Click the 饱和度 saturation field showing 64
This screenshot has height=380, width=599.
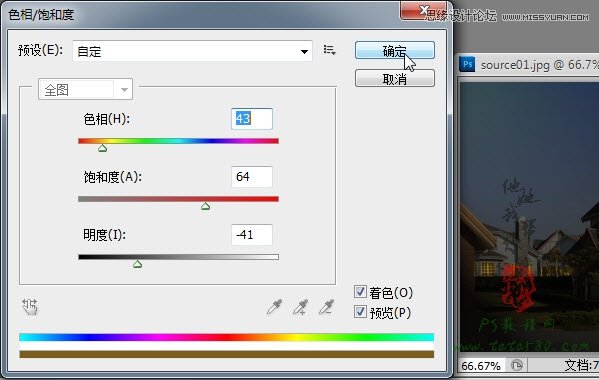click(x=252, y=177)
